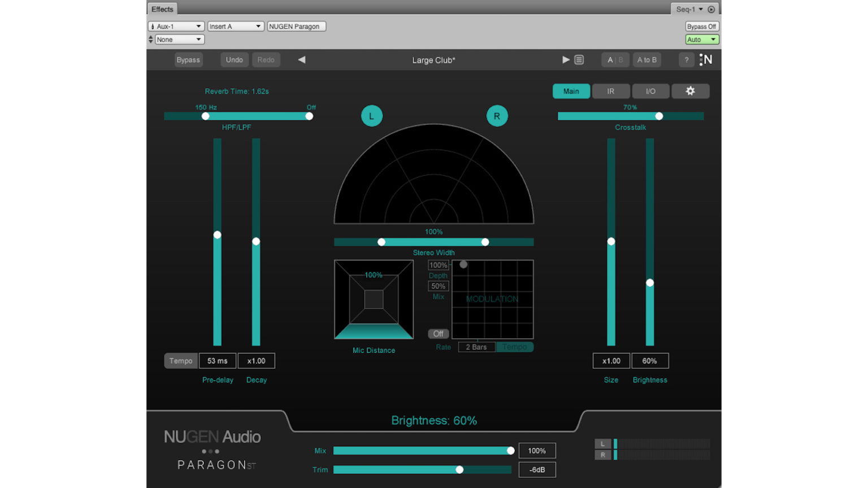Open the Insert A slot dropdown
868x488 pixels.
(x=236, y=26)
